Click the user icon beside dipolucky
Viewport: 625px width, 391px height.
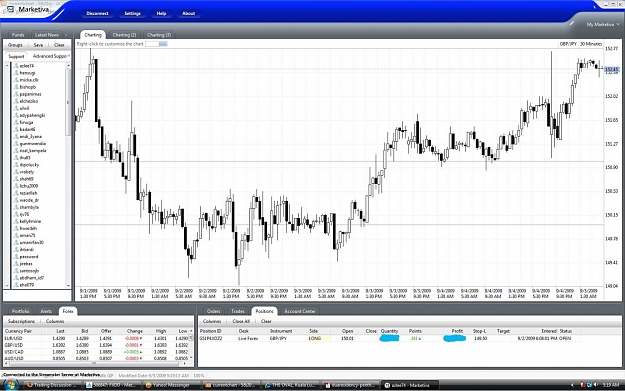[x=16, y=165]
